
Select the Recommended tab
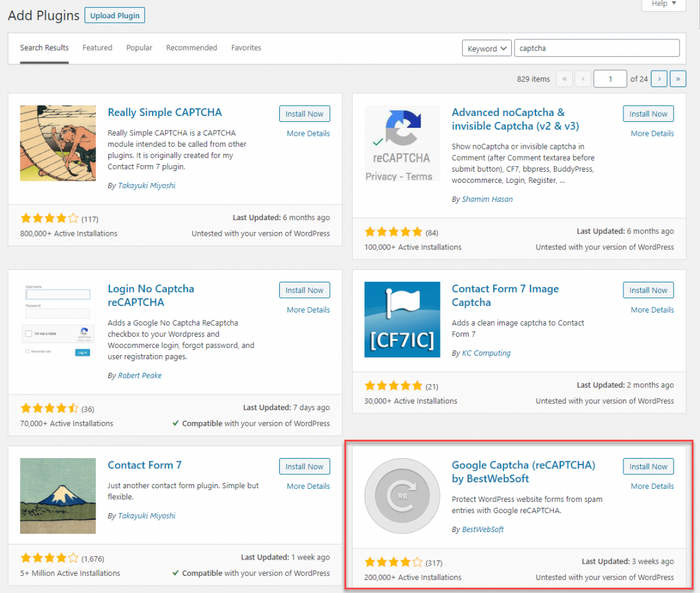[191, 48]
